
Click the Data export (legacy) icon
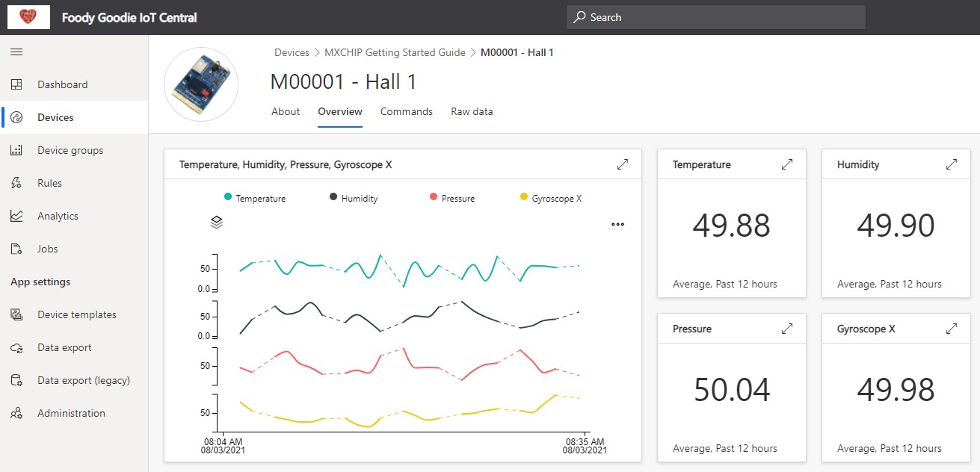(x=16, y=380)
